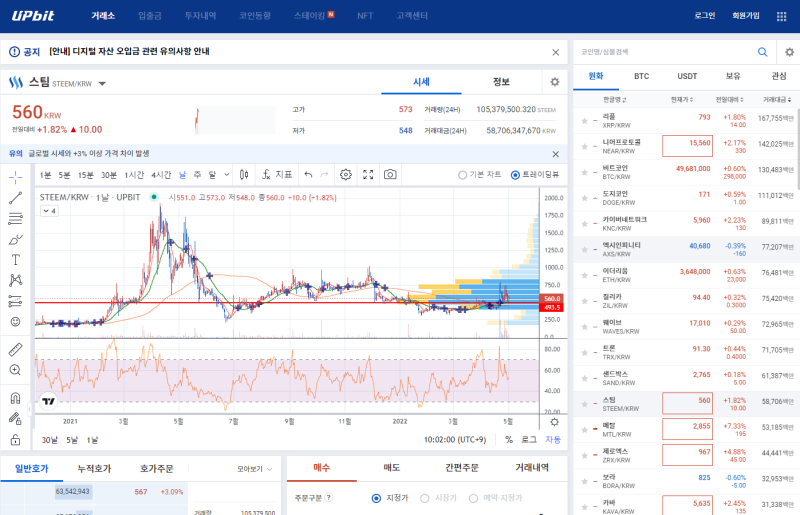Open candlestick chart style selector

[x=244, y=175]
